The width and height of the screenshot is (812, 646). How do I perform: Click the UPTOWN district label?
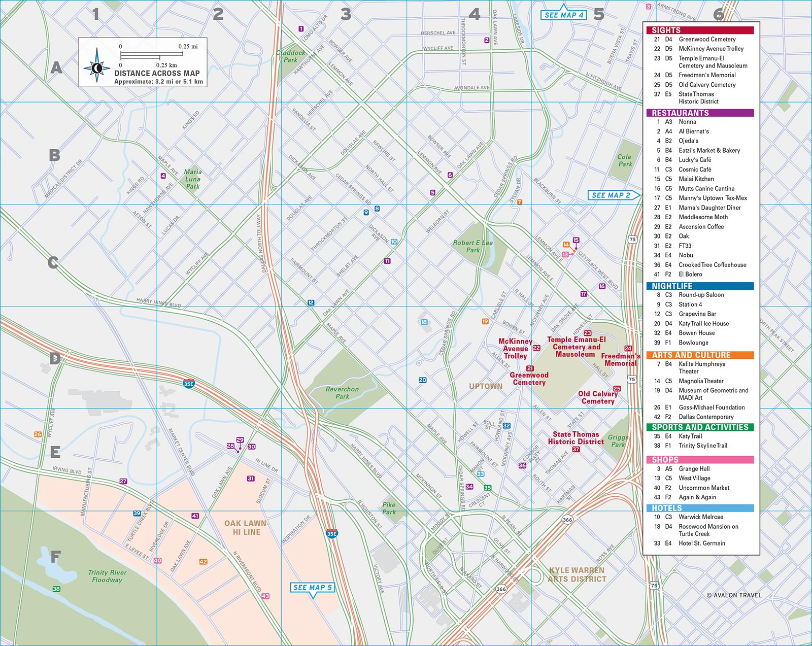pyautogui.click(x=486, y=386)
